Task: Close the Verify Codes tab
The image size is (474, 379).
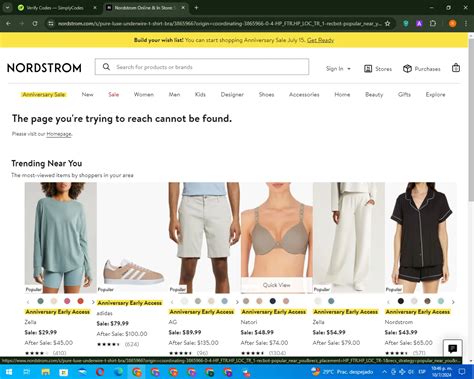Action: pos(95,7)
